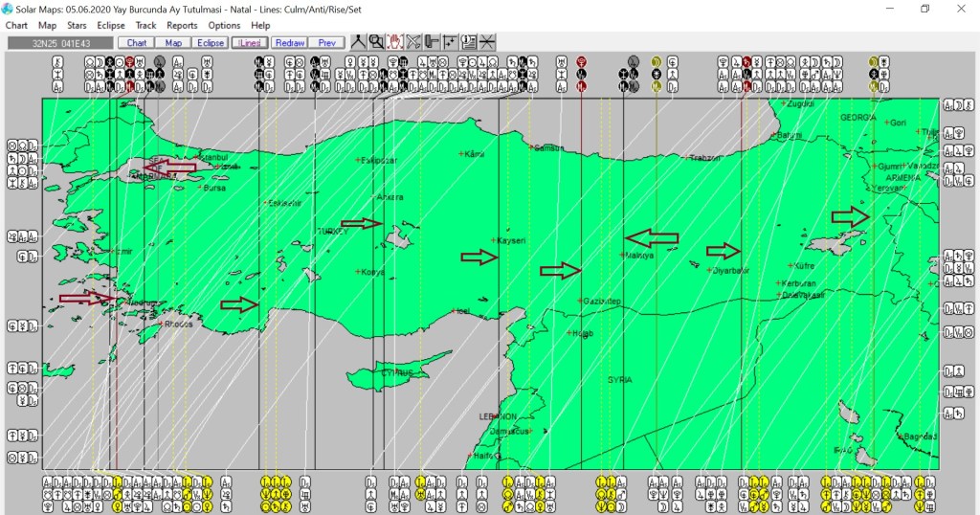
Task: Click Kayseri city marker on the map
Action: click(x=493, y=239)
